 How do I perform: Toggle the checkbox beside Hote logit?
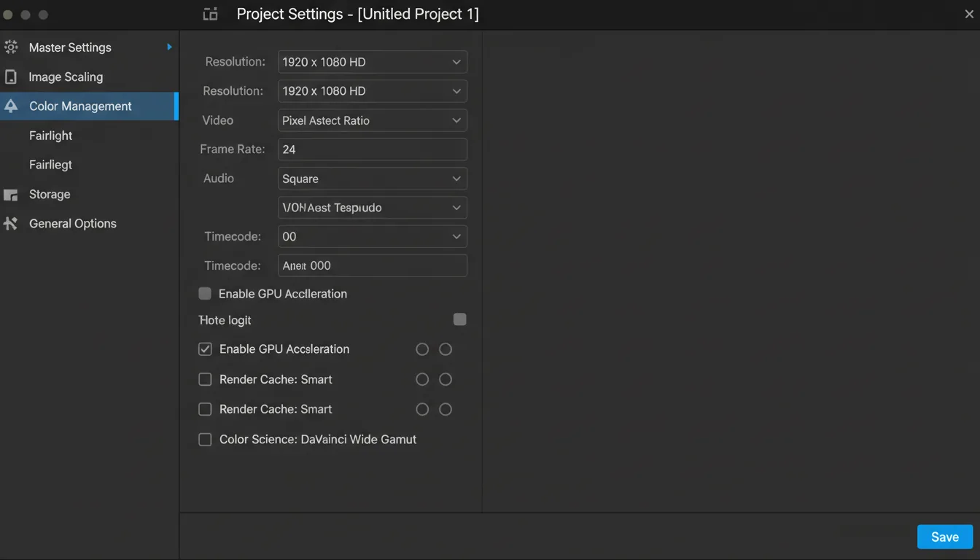click(x=459, y=319)
